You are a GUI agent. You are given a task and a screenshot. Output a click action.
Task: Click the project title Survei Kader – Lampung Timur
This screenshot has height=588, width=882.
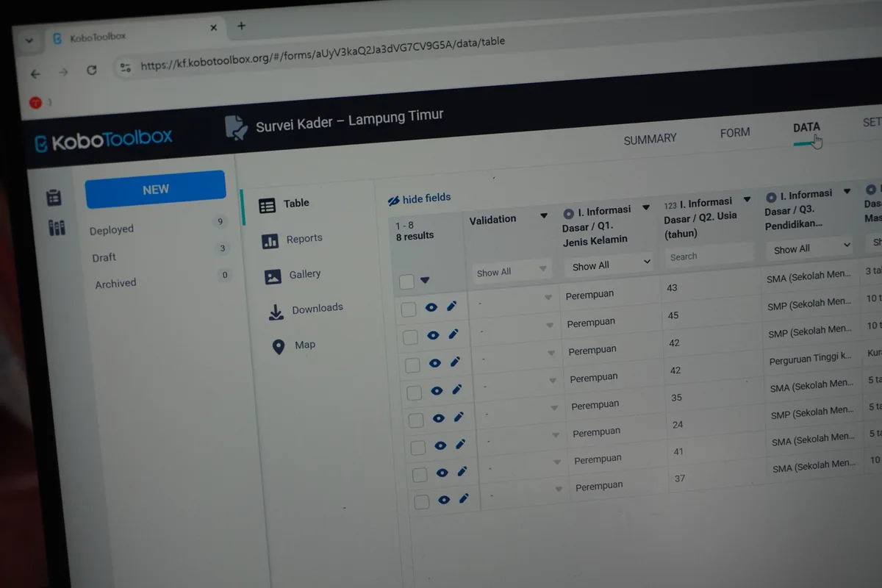[x=350, y=121]
